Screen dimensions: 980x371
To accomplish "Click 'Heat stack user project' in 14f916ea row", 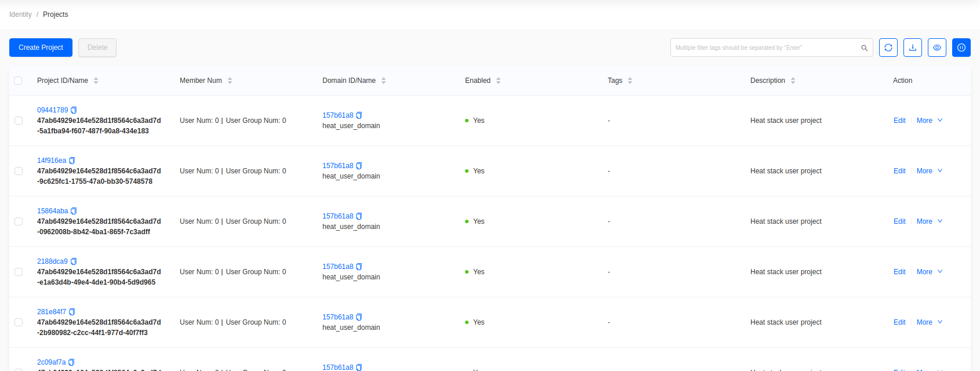I will tap(786, 171).
